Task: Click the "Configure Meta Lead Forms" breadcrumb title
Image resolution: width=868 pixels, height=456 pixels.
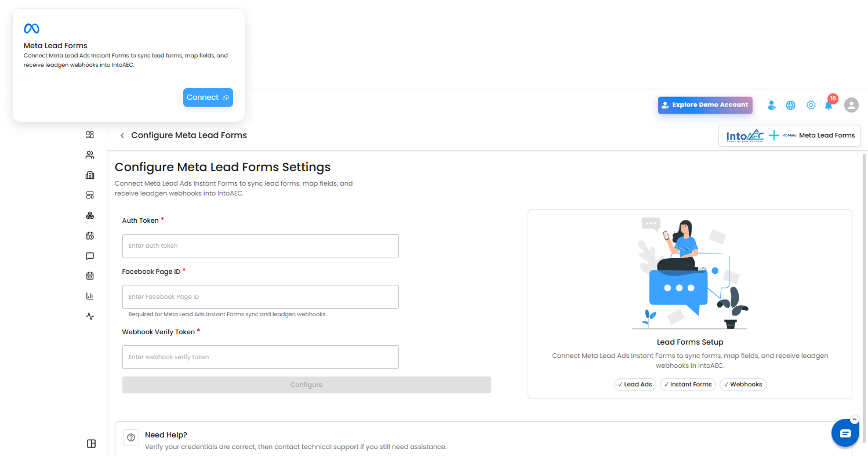Action: click(189, 135)
